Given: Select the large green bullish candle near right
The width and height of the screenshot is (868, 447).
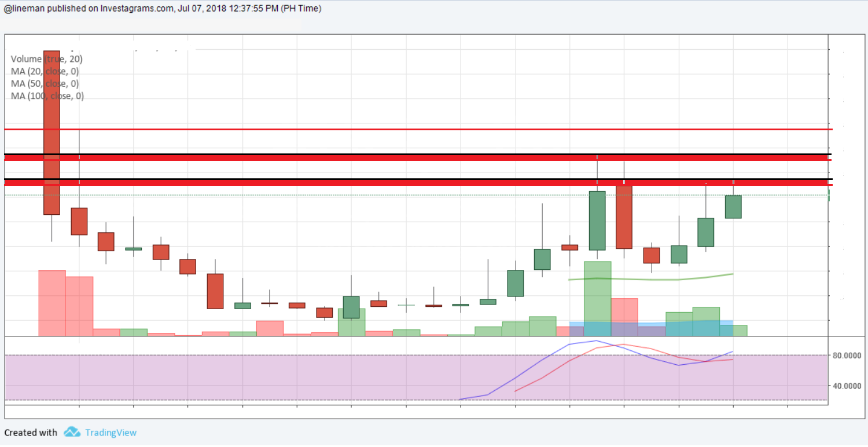Looking at the screenshot, I should click(x=597, y=220).
